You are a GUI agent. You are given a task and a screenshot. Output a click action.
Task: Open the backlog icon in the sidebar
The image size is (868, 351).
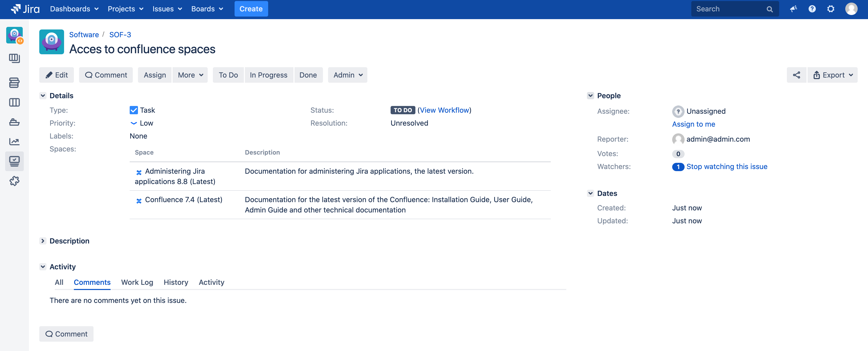click(14, 83)
